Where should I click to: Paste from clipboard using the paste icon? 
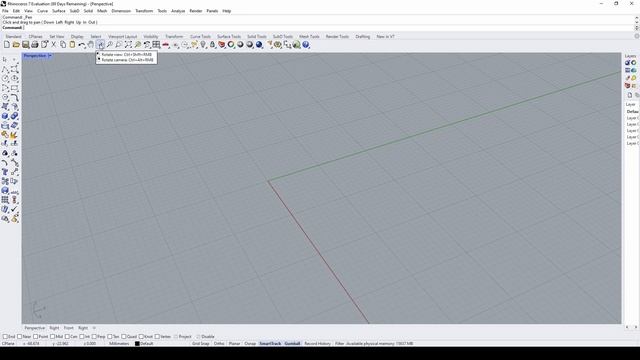coord(72,45)
